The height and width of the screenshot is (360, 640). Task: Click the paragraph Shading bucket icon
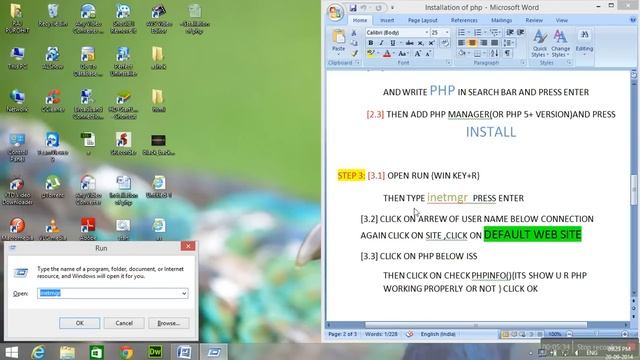(x=462, y=53)
